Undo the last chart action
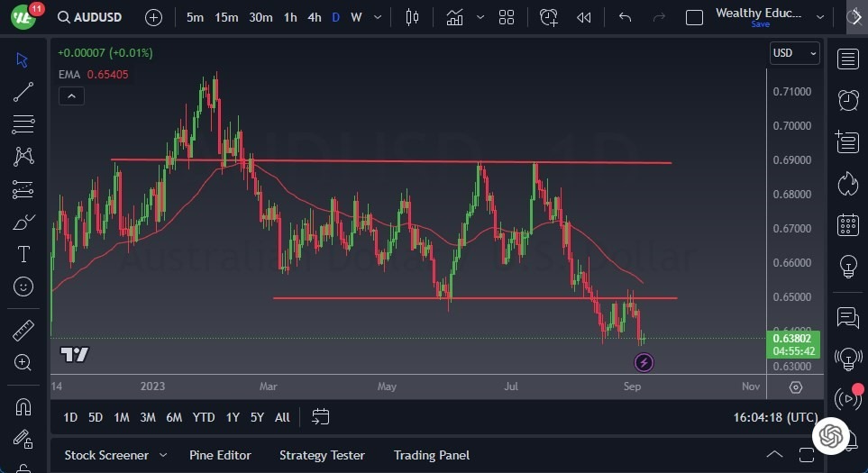 click(625, 17)
